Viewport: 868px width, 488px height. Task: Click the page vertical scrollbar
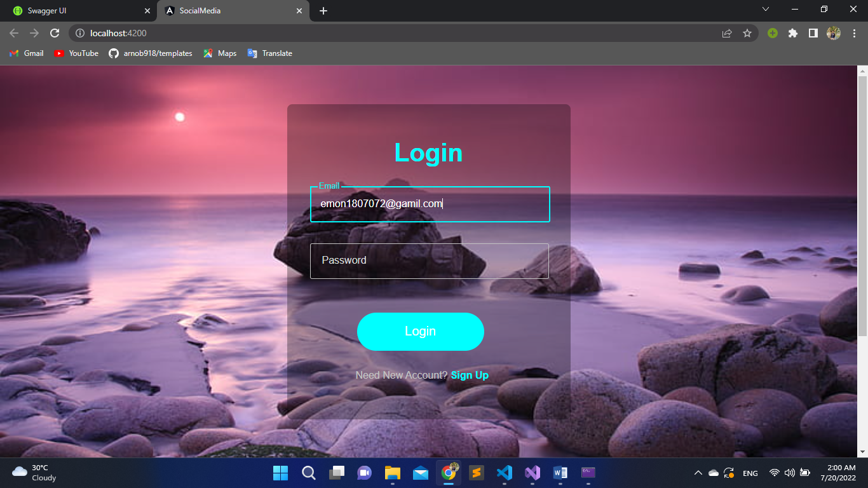[x=862, y=207]
